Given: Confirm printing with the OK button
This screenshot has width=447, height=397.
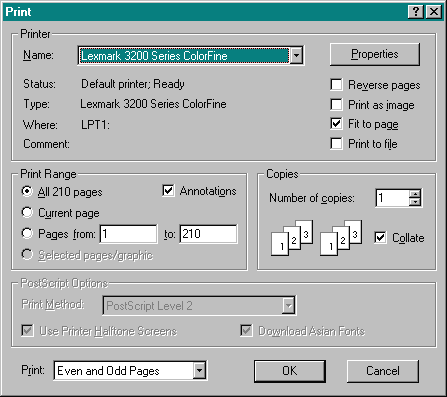Looking at the screenshot, I should pos(290,371).
